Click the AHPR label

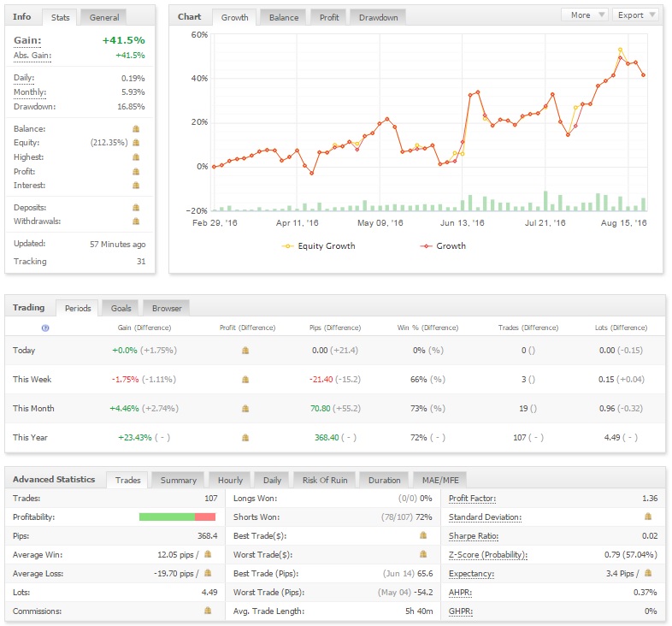460,593
